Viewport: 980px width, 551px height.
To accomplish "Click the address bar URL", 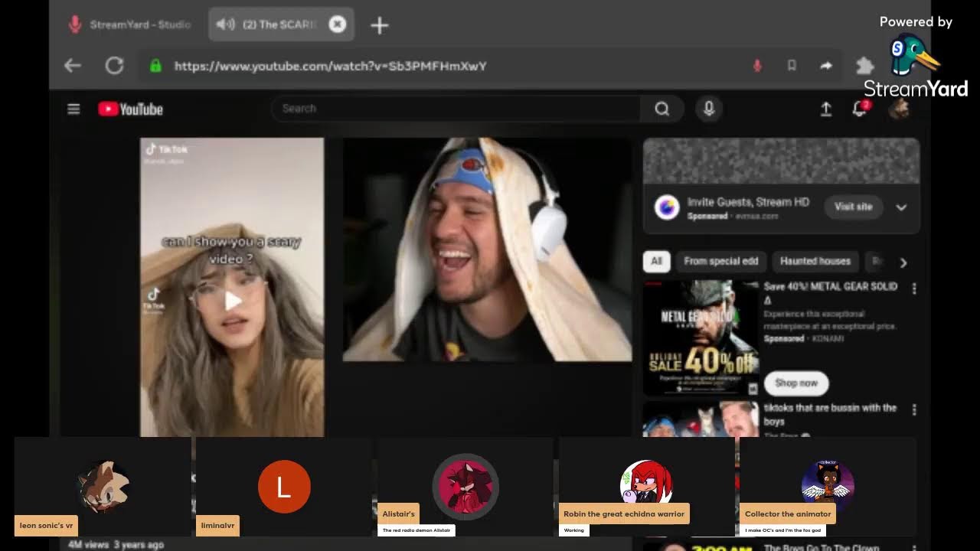I will pos(331,66).
